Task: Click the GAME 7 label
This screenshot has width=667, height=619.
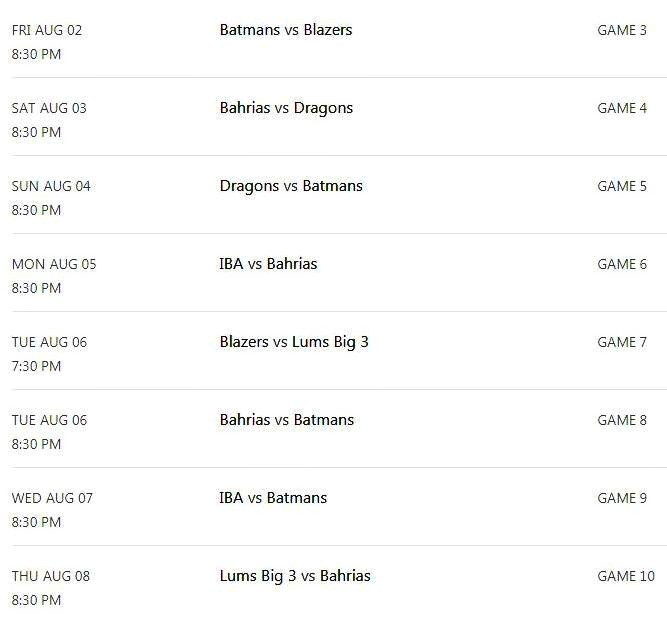Action: coord(622,342)
